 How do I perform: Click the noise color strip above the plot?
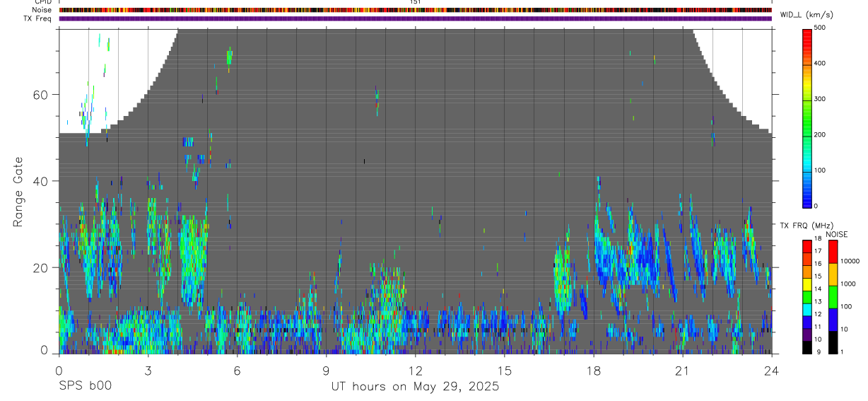pyautogui.click(x=415, y=10)
